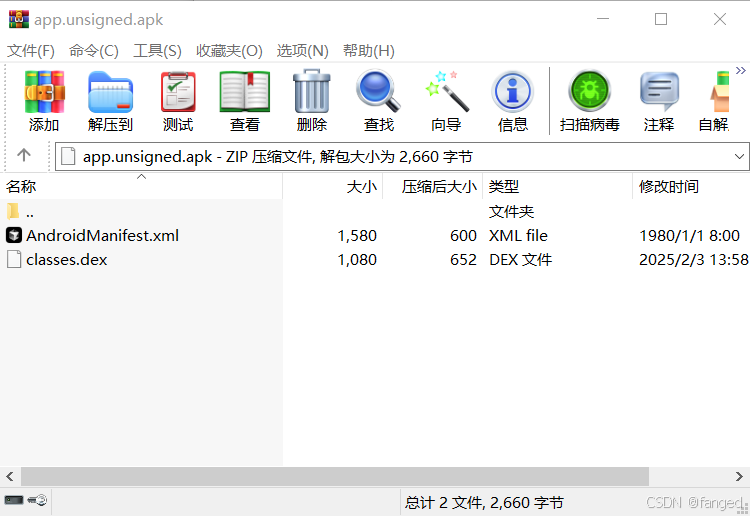Sort by Modified (修改时间) column header

coord(691,186)
